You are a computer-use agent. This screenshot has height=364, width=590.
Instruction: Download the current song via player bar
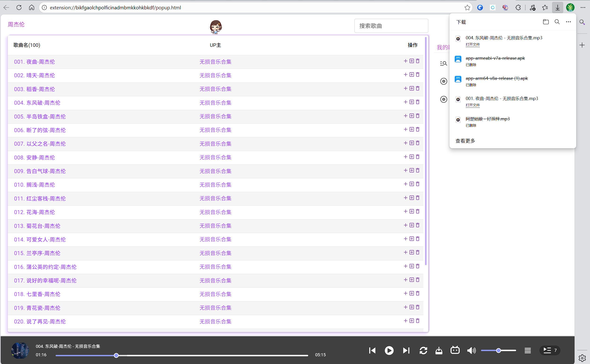[439, 350]
